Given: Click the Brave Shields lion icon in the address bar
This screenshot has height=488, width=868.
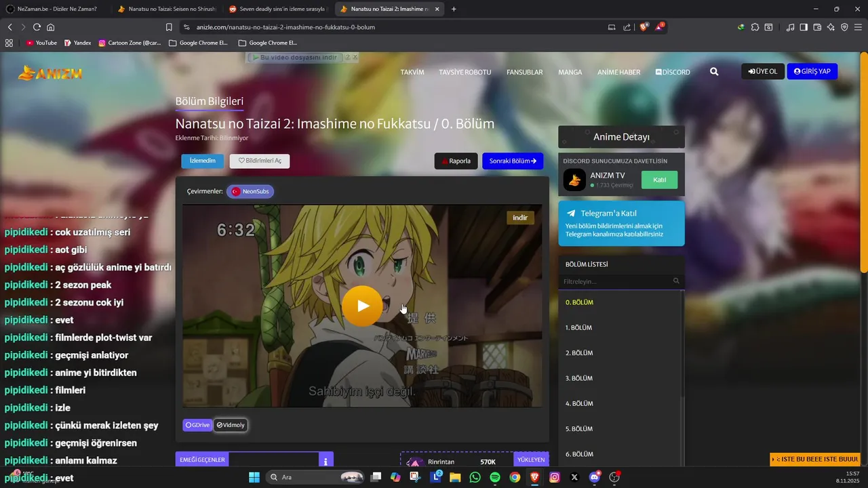Looking at the screenshot, I should click(644, 27).
